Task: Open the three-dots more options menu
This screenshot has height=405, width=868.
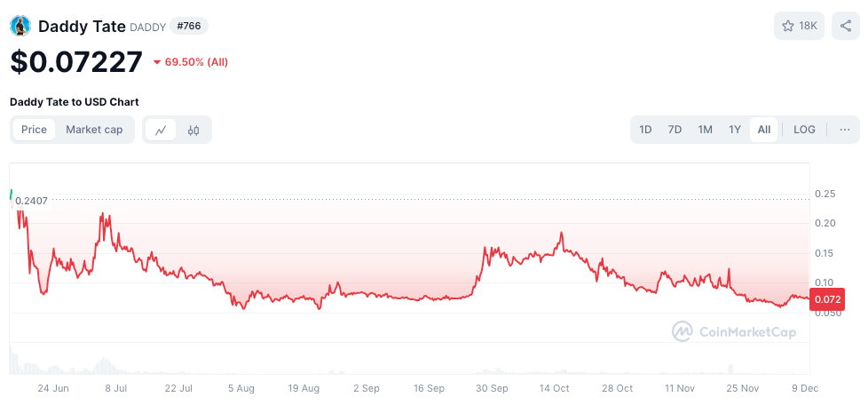Action: coord(844,130)
